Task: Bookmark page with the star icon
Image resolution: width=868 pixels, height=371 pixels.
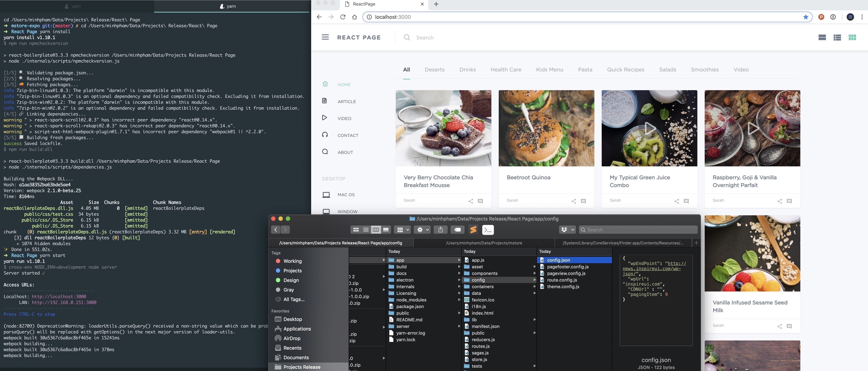Action: 806,17
